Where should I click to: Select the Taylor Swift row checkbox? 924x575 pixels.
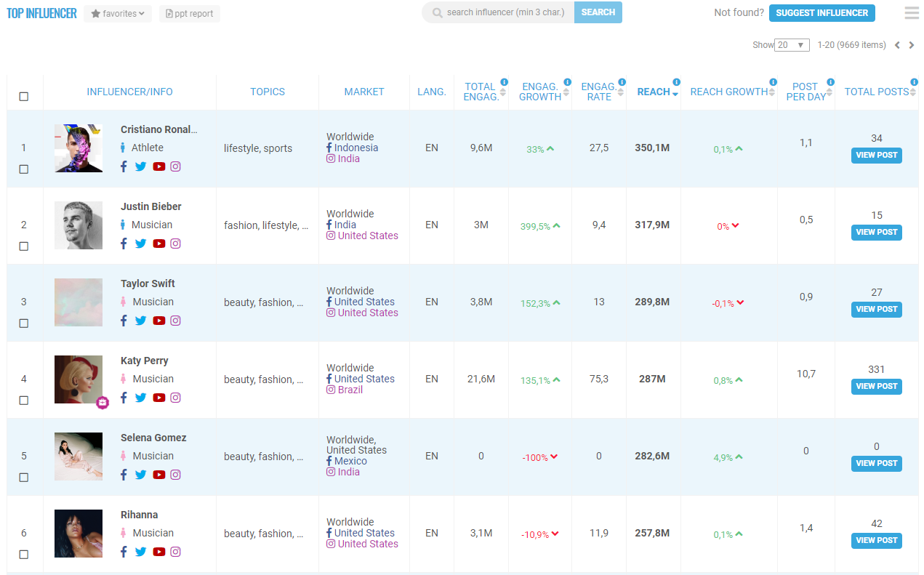tap(24, 323)
